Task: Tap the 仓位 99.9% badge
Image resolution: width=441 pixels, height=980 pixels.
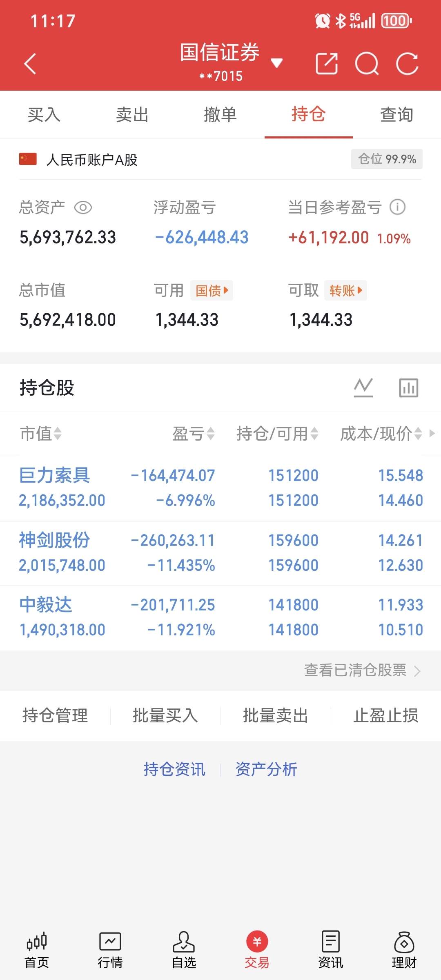Action: pyautogui.click(x=387, y=159)
